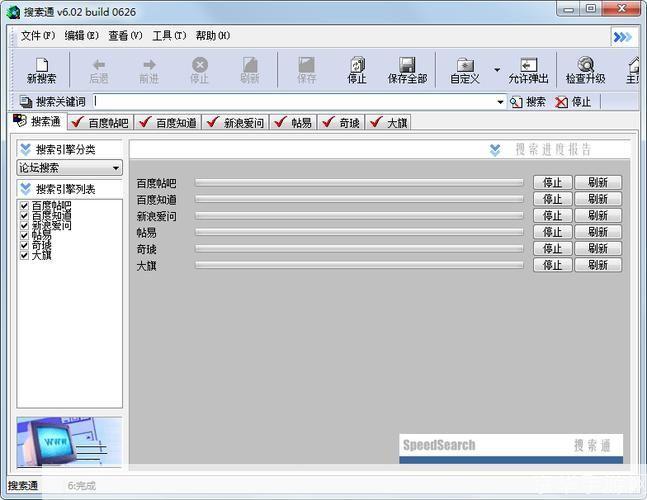
Task: Switch to the 新浪爱问 tab
Action: point(236,123)
